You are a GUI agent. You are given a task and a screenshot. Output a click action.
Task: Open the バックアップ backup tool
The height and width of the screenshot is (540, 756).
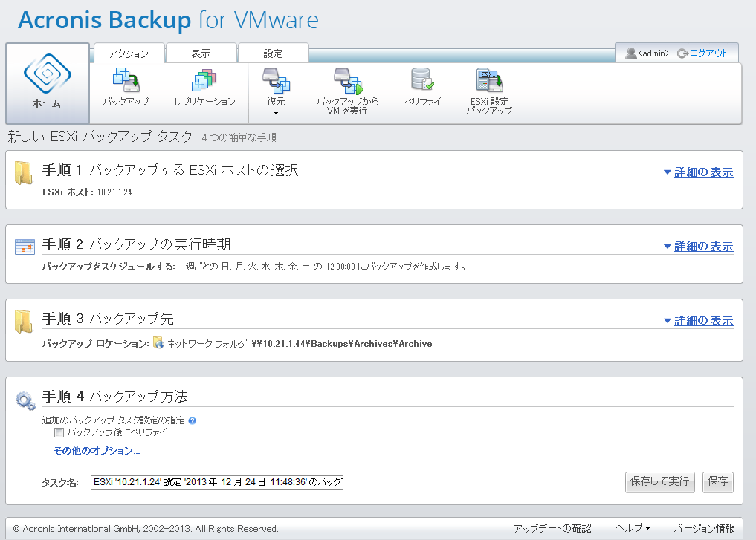click(x=125, y=80)
